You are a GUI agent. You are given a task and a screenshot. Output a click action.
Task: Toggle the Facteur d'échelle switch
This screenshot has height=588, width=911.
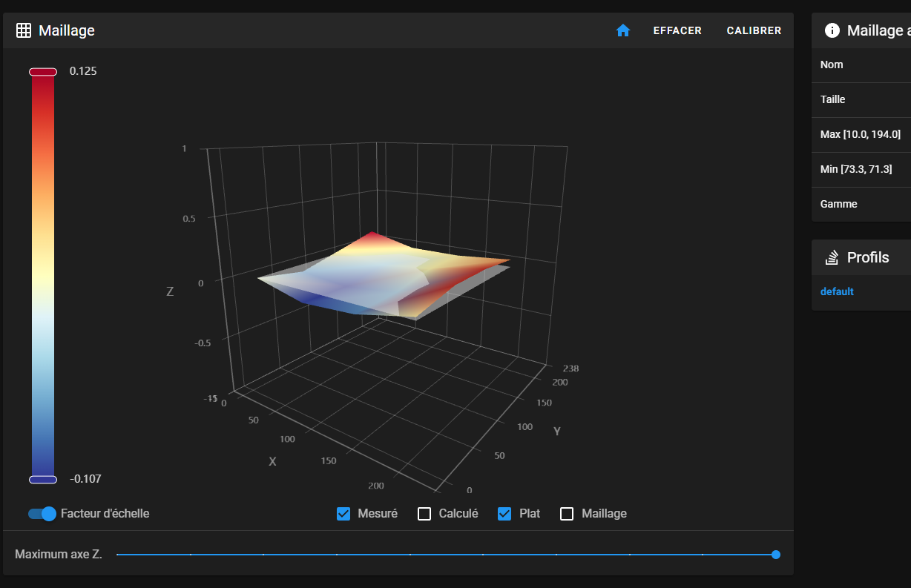(x=42, y=514)
